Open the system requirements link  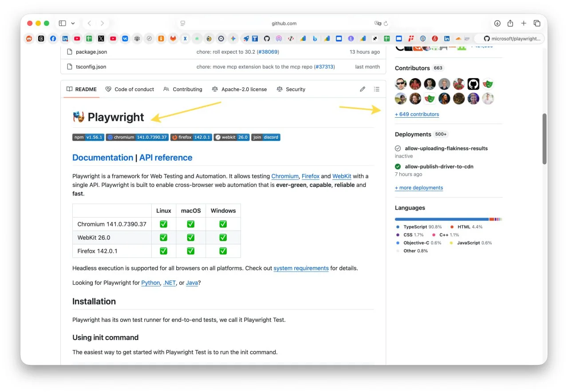click(301, 268)
